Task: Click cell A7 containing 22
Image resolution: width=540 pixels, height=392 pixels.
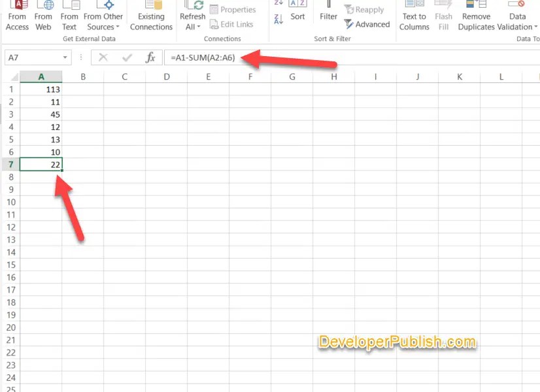Action: pyautogui.click(x=41, y=165)
